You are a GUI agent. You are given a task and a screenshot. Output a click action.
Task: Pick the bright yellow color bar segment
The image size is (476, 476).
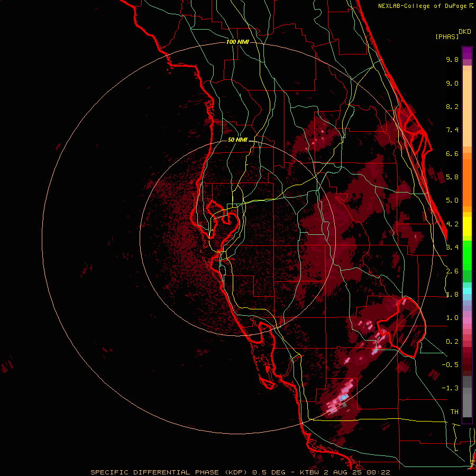pyautogui.click(x=467, y=226)
